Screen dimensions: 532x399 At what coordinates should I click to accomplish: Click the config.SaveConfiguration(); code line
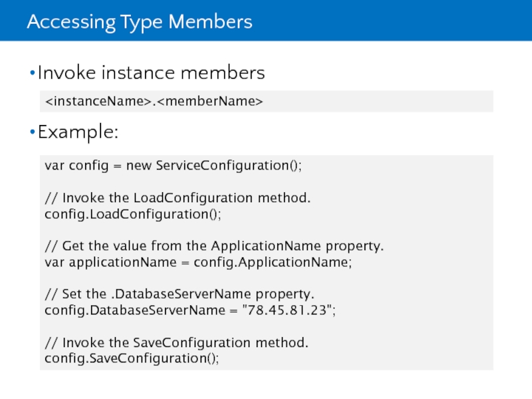(x=132, y=358)
